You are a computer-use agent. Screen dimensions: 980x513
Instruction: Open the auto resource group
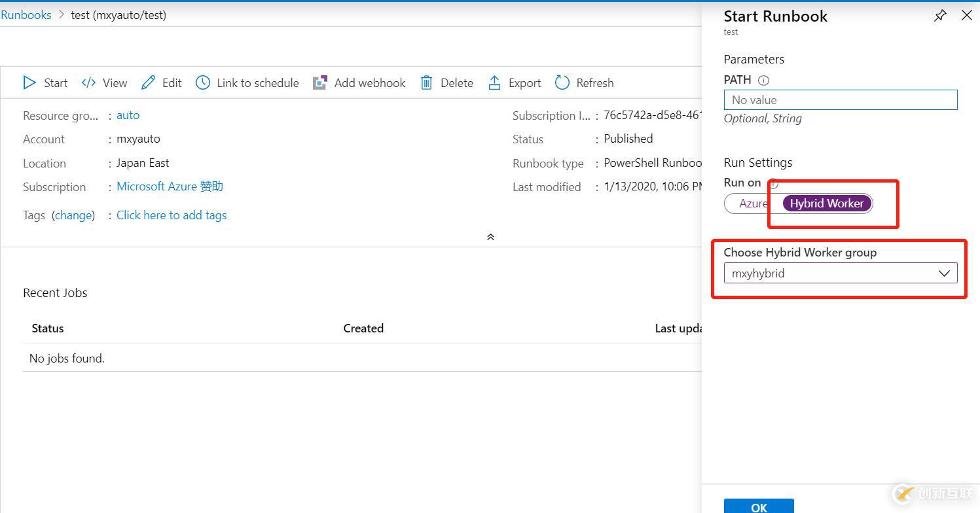tap(128, 115)
